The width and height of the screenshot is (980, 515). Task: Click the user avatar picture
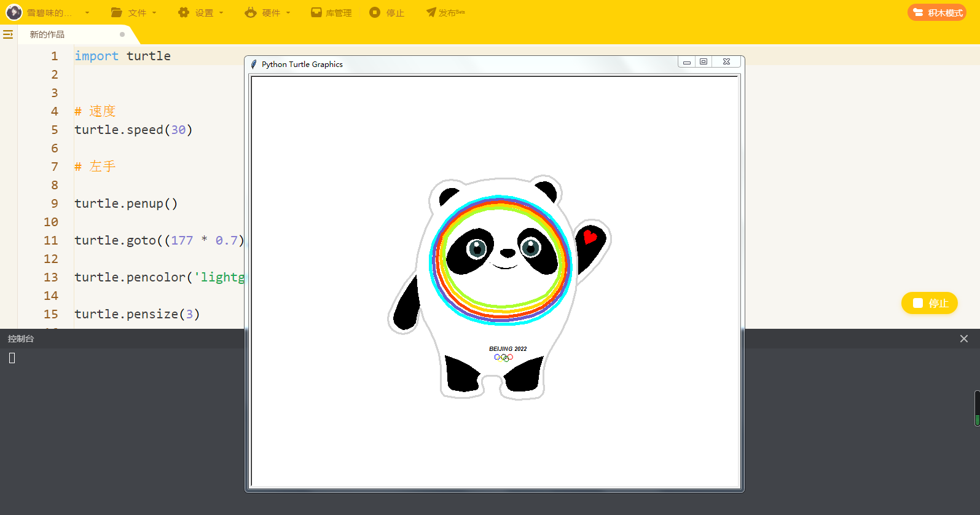(x=14, y=12)
